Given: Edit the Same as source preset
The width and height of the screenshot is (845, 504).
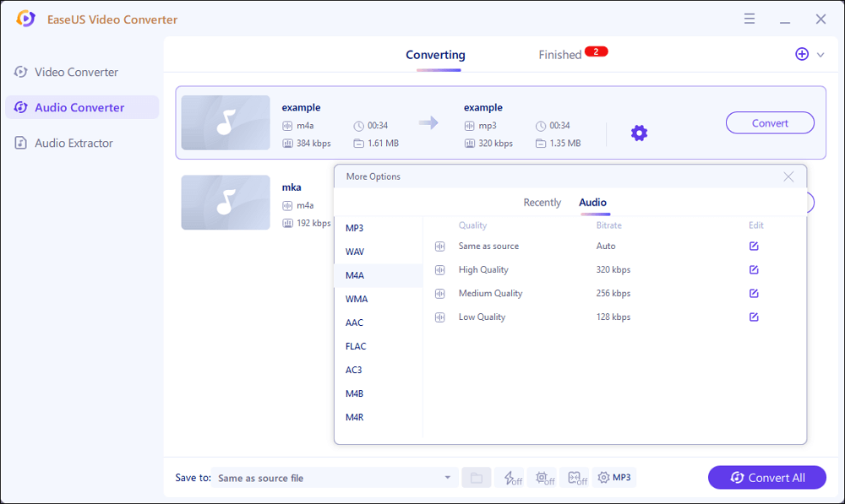Looking at the screenshot, I should tap(754, 247).
